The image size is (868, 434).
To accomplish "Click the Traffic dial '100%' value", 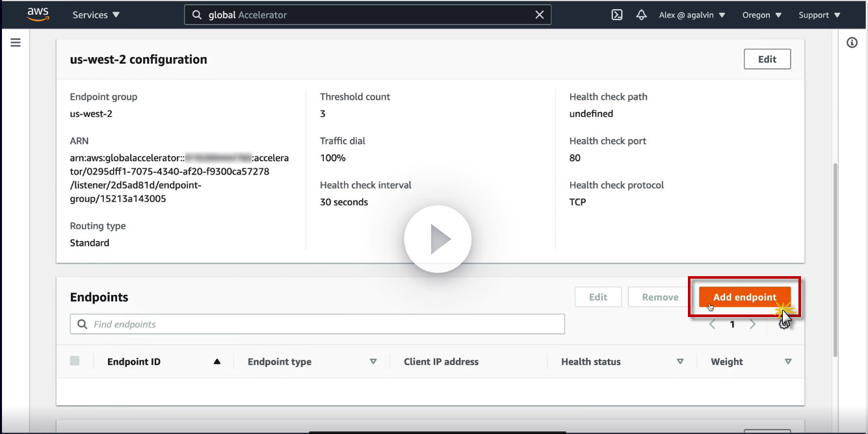I will (333, 158).
